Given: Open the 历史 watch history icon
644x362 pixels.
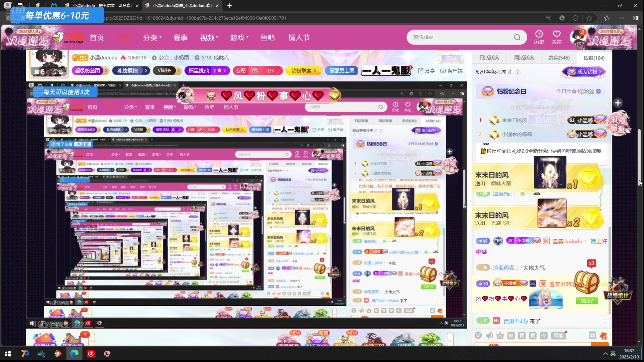Looking at the screenshot, I should [539, 37].
